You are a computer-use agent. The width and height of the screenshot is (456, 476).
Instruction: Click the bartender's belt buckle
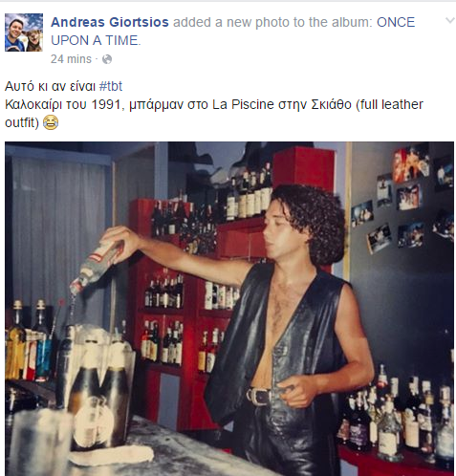click(258, 396)
